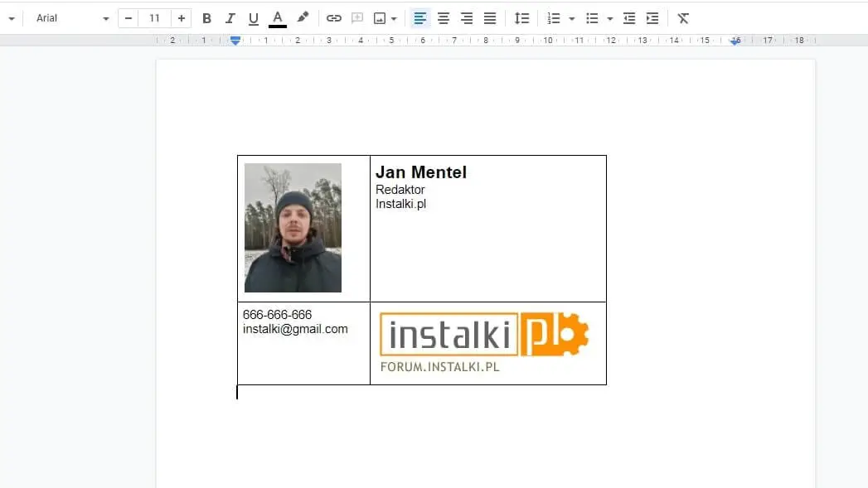Click the insert image icon
The image size is (868, 488).
click(380, 18)
